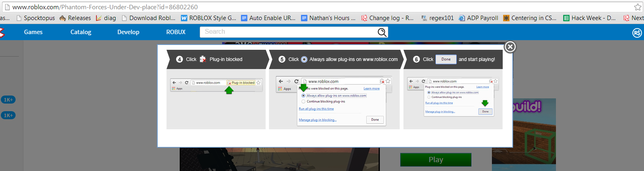
Task: Close the plug-in instructions popup
Action: pos(510,47)
